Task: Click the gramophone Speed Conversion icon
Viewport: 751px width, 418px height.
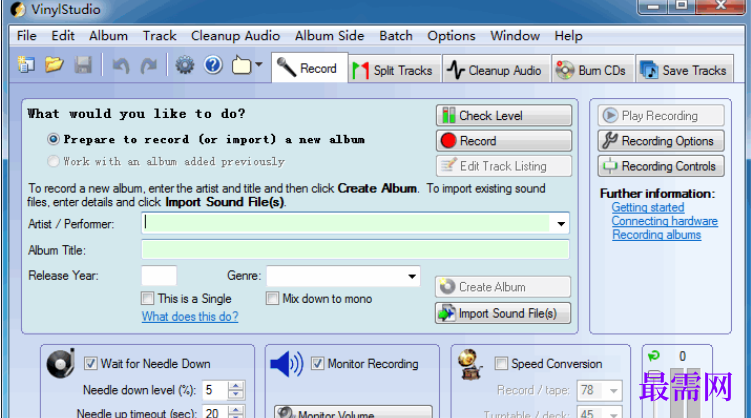Action: pyautogui.click(x=470, y=365)
